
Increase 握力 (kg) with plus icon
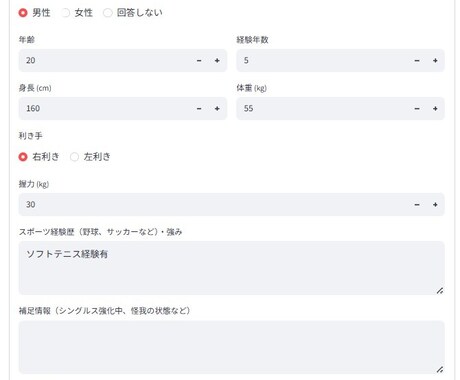click(435, 205)
